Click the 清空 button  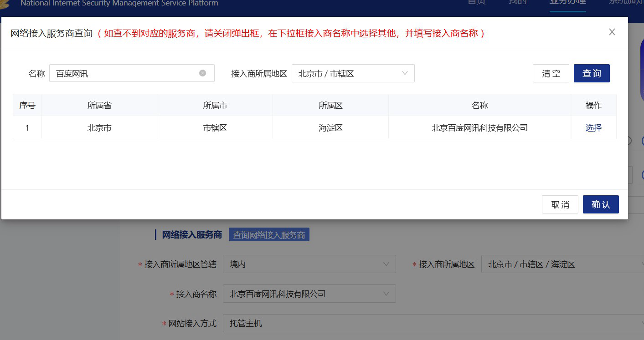pyautogui.click(x=551, y=73)
